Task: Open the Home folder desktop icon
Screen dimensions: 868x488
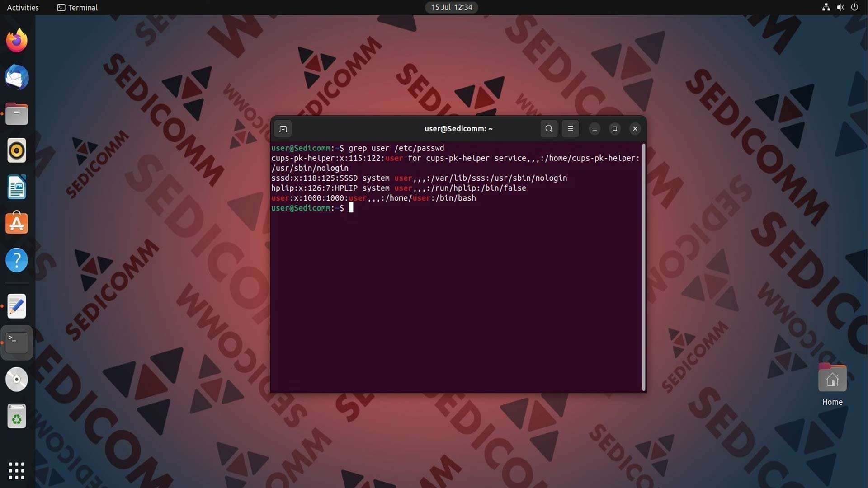Action: (x=832, y=384)
